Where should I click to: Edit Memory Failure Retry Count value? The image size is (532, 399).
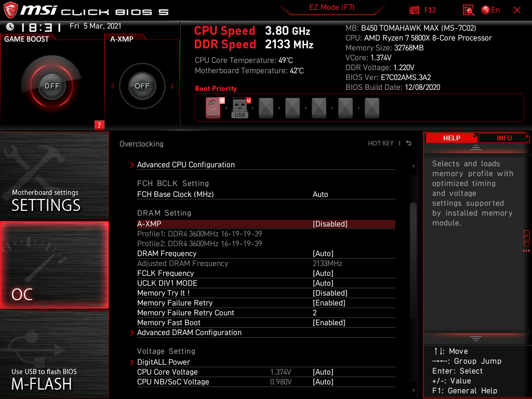(x=314, y=312)
